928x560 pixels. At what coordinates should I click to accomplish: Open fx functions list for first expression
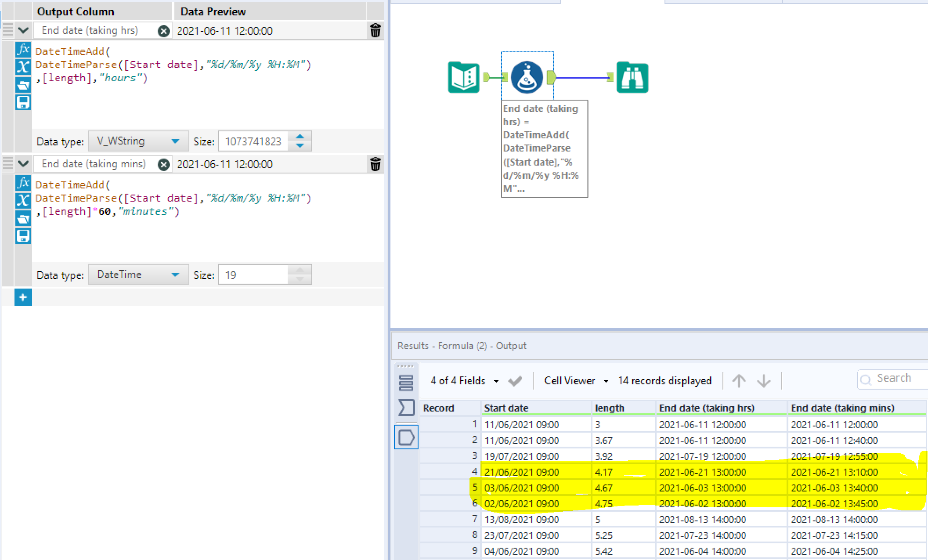(23, 49)
